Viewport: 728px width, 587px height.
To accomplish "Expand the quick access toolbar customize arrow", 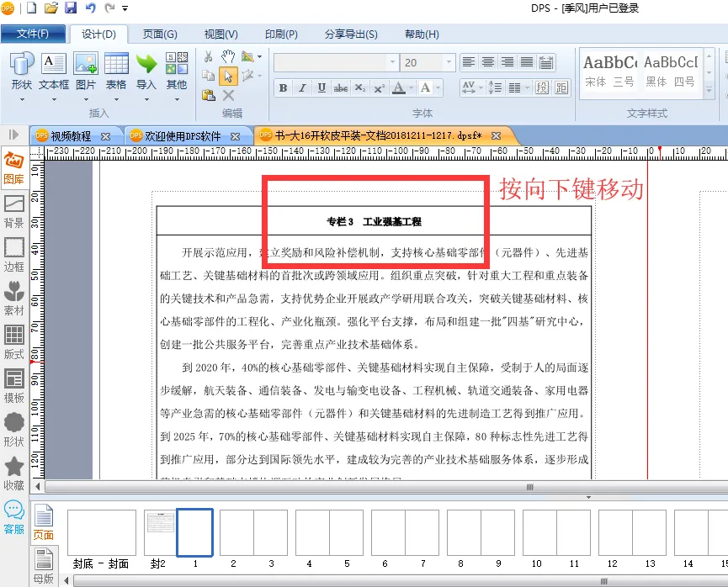I will [x=125, y=8].
